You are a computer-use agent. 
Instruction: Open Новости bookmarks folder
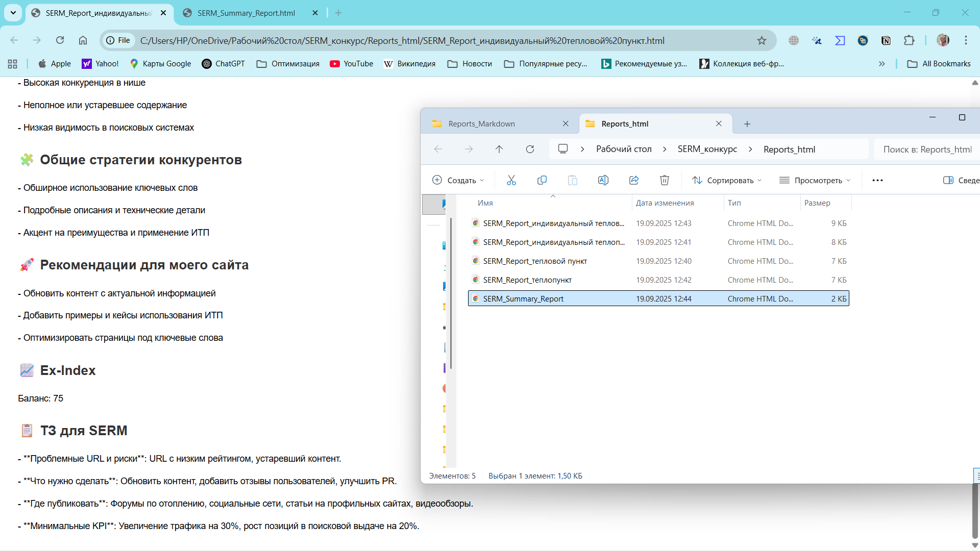tap(470, 64)
